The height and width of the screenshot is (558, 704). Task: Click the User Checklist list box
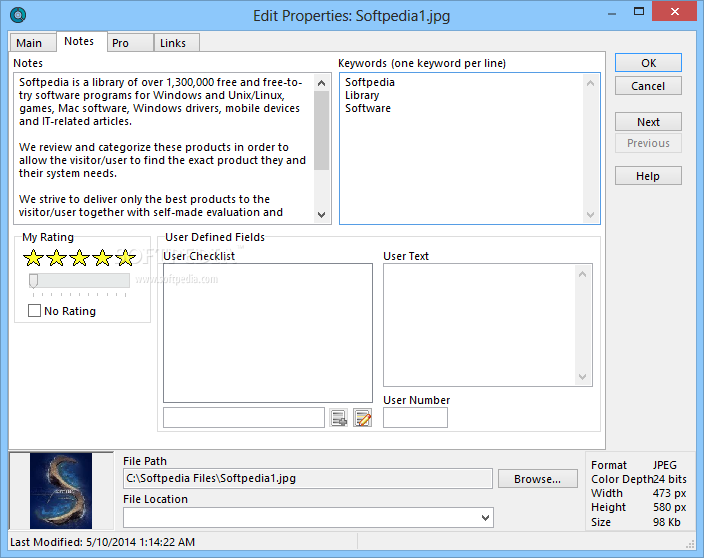pos(268,333)
